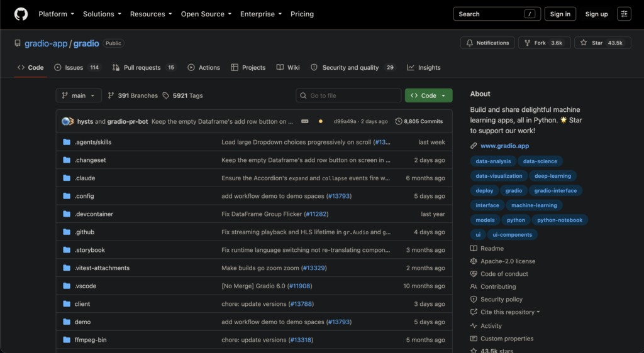
Task: Click the notifications bell icon
Action: click(469, 43)
